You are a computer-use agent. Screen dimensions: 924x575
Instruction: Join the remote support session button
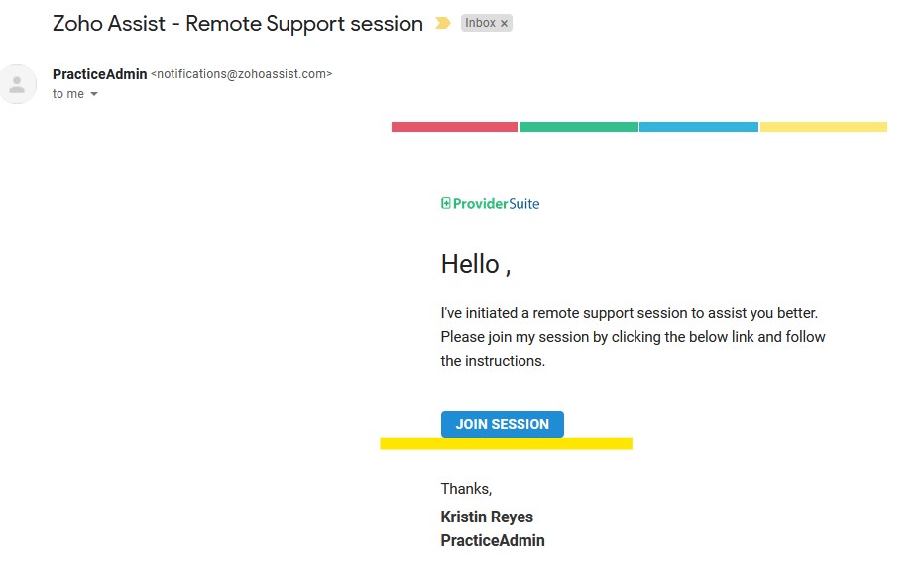pos(502,424)
